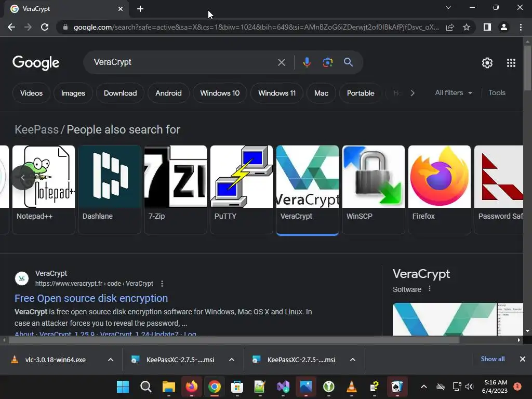The height and width of the screenshot is (399, 532).
Task: Open the veracrypt.fr site URL link
Action: tap(94, 284)
